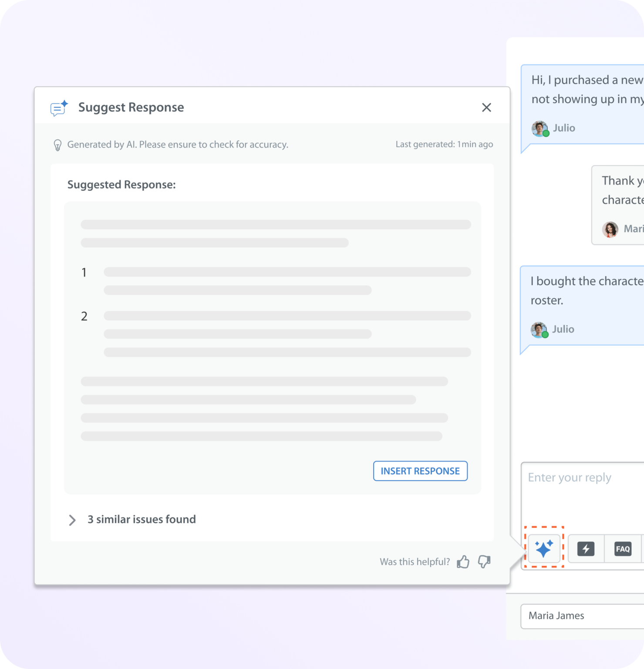
Task: Click the lightbulb accuracy notice icon
Action: (x=57, y=144)
